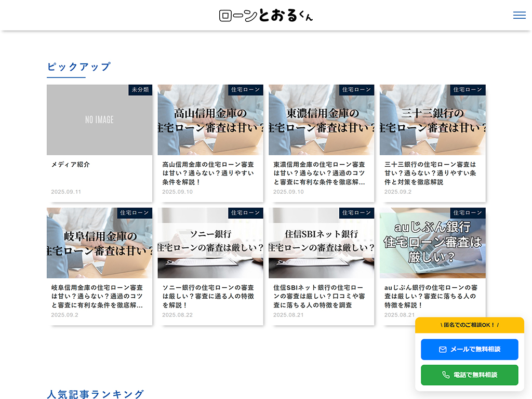Open the hamburger menu icon
The height and width of the screenshot is (399, 532).
[x=519, y=15]
